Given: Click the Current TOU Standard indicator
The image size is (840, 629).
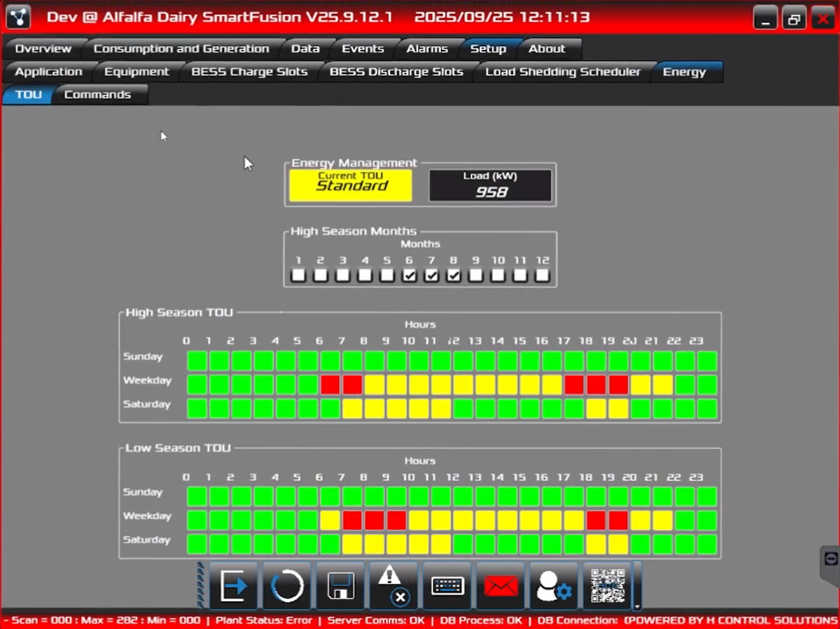Looking at the screenshot, I should coord(351,185).
